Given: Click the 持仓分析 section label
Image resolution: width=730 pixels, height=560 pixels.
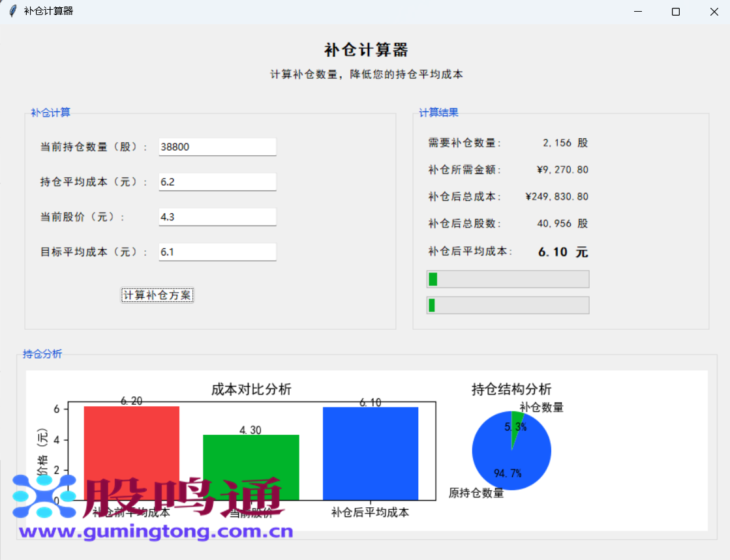Looking at the screenshot, I should pos(42,354).
